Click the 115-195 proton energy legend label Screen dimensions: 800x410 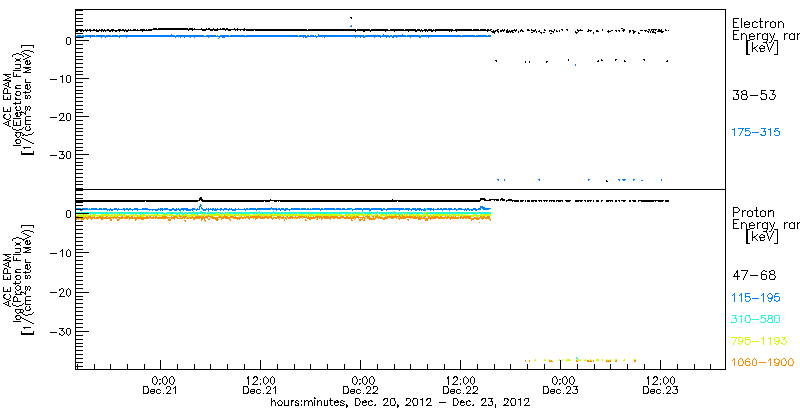click(x=756, y=298)
